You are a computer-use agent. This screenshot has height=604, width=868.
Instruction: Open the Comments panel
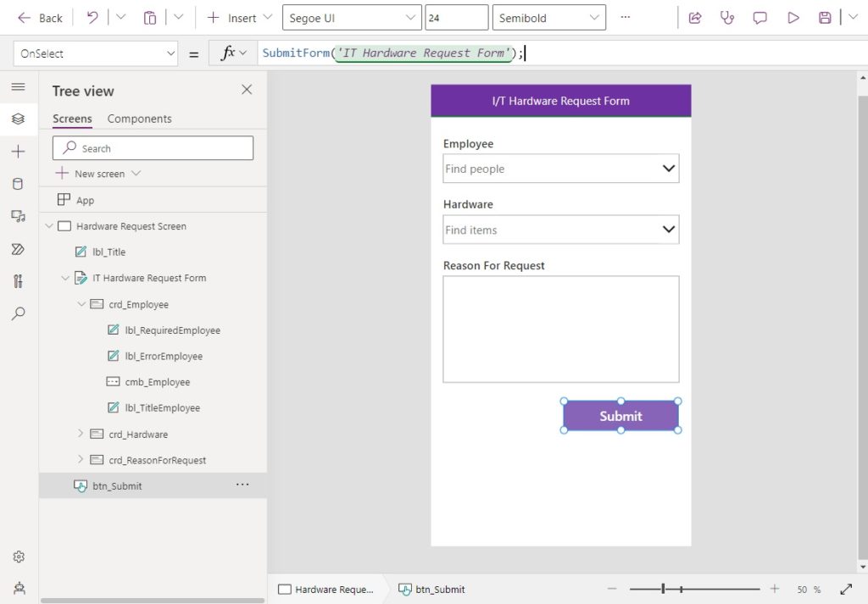759,18
